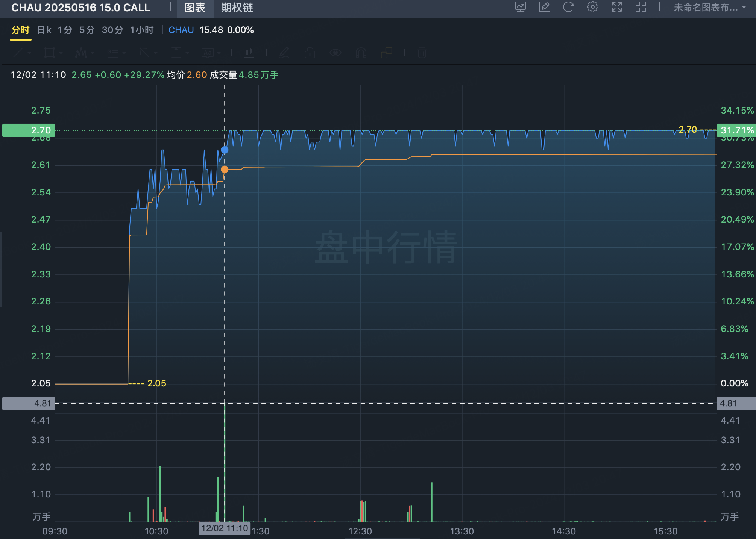Select the 30分 timeframe
Screen dimensions: 756x539
pos(112,30)
